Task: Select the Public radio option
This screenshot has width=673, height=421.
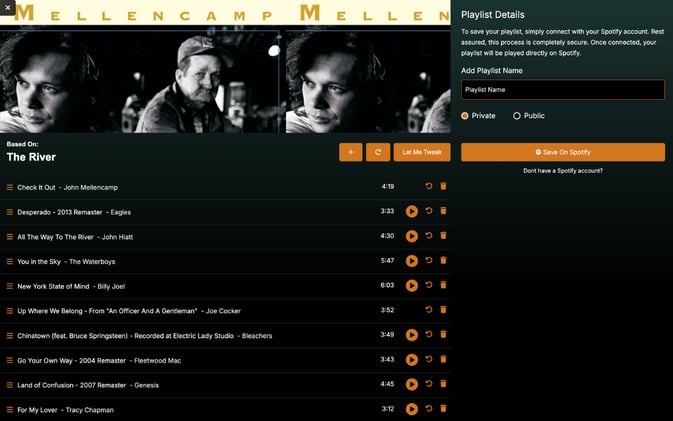Action: (x=517, y=116)
